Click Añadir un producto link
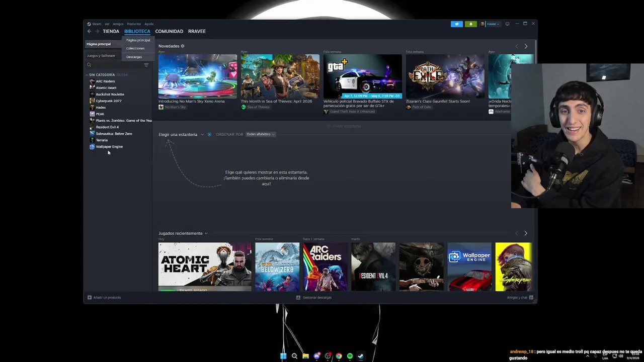Image resolution: width=644 pixels, height=362 pixels. [107, 297]
